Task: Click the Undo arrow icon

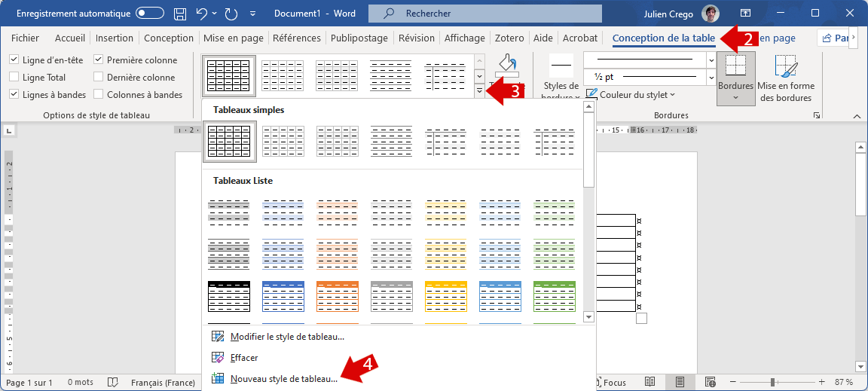Action: tap(201, 14)
